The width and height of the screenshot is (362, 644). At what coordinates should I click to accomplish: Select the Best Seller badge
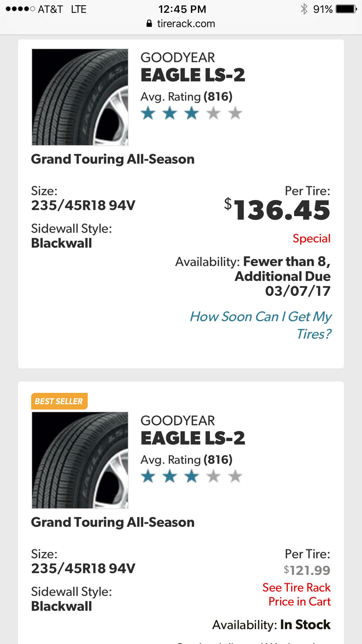[x=59, y=401]
